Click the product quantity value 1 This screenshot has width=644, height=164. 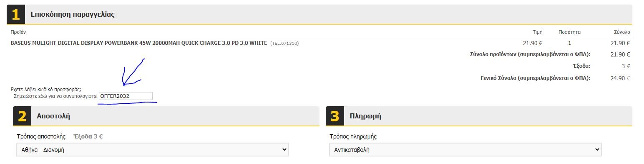pyautogui.click(x=569, y=43)
